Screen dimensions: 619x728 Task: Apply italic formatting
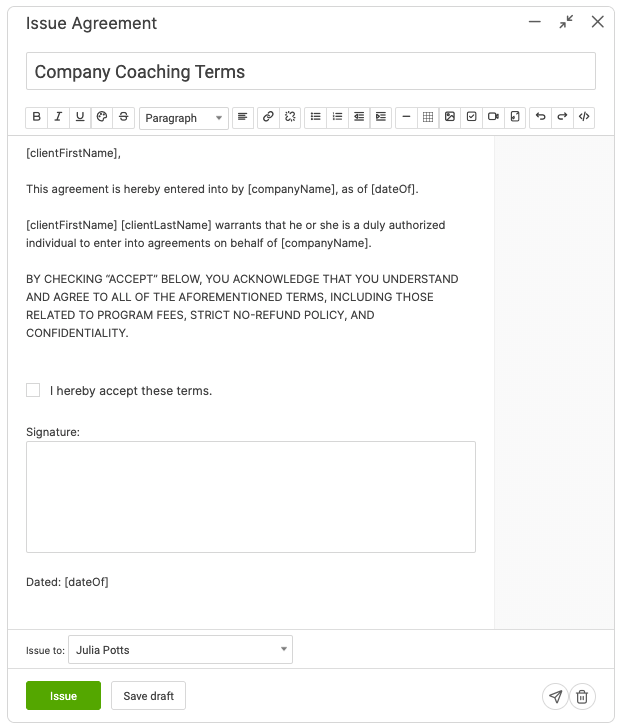[x=59, y=117]
